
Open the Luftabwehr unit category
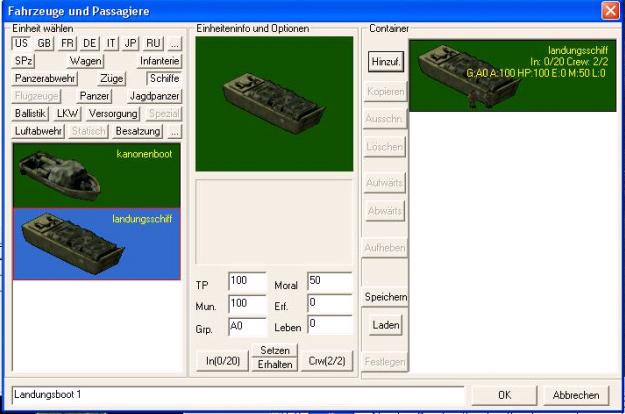point(38,131)
